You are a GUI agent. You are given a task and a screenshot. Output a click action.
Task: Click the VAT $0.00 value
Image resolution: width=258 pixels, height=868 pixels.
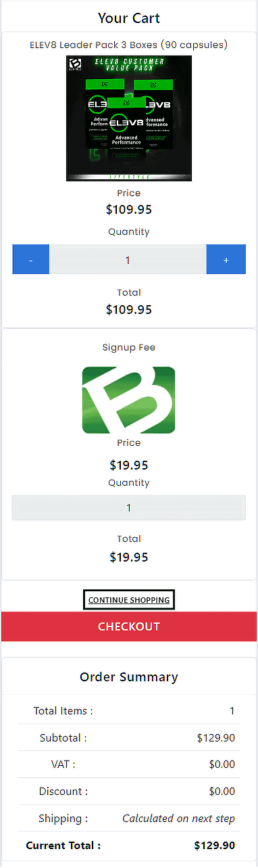pyautogui.click(x=222, y=764)
